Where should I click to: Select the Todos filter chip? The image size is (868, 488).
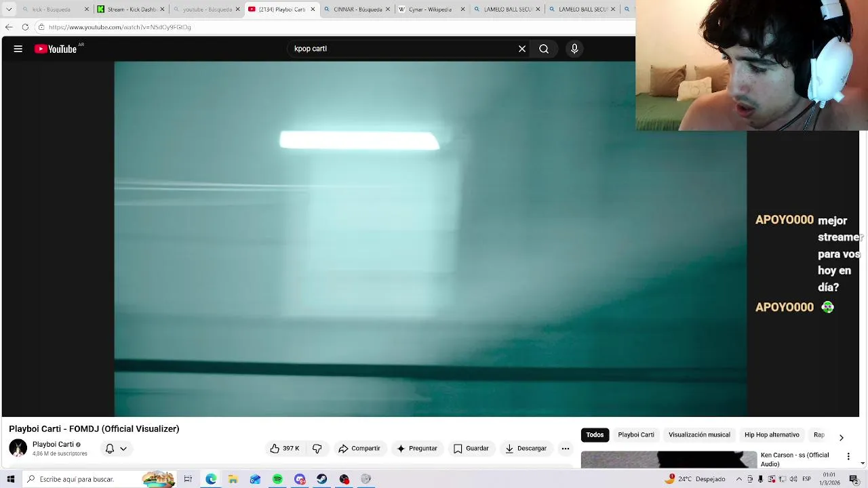pyautogui.click(x=595, y=435)
